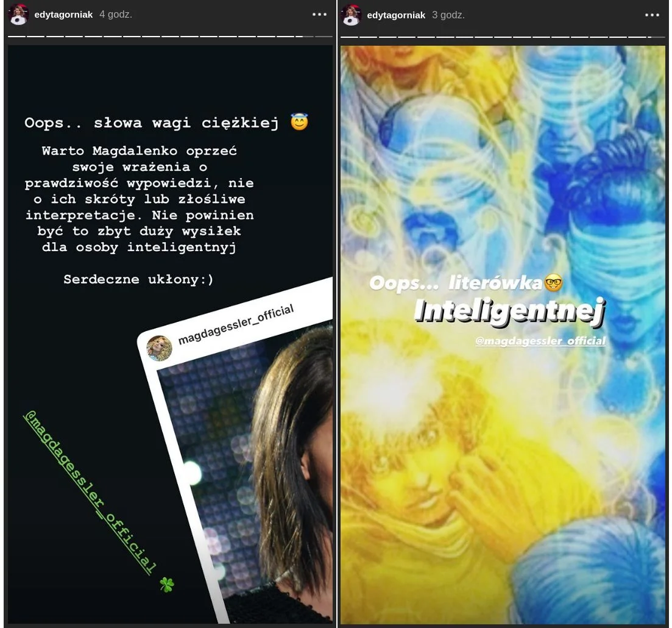Screen dimensions: 672x628
Task: Click the 'Warto Magdalenko oprzeć' line
Action: pyautogui.click(x=140, y=151)
